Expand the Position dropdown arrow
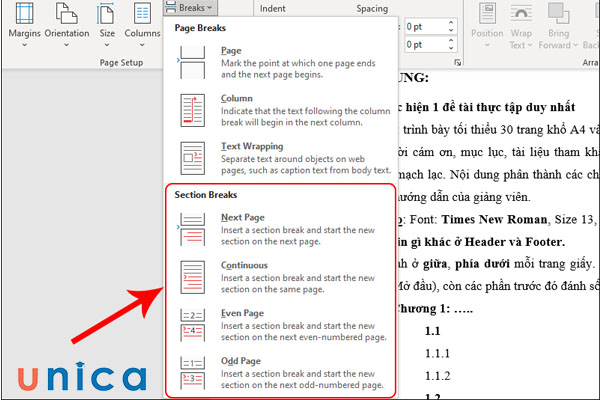The height and width of the screenshot is (400, 600). (x=487, y=45)
